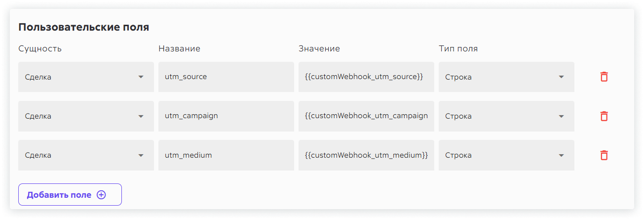Click the utm_source name input field

[x=226, y=77]
